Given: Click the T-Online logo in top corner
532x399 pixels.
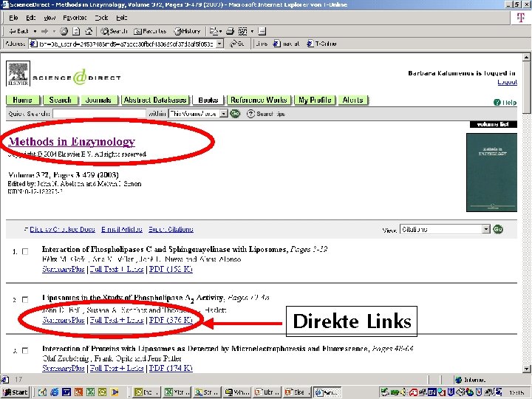Looking at the screenshot, I should pyautogui.click(x=520, y=17).
